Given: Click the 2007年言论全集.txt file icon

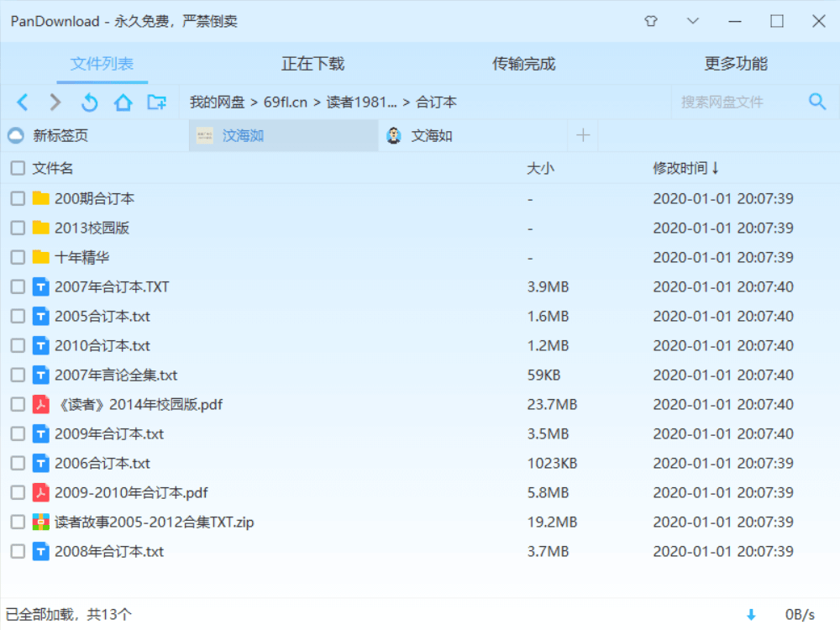Looking at the screenshot, I should (x=40, y=375).
